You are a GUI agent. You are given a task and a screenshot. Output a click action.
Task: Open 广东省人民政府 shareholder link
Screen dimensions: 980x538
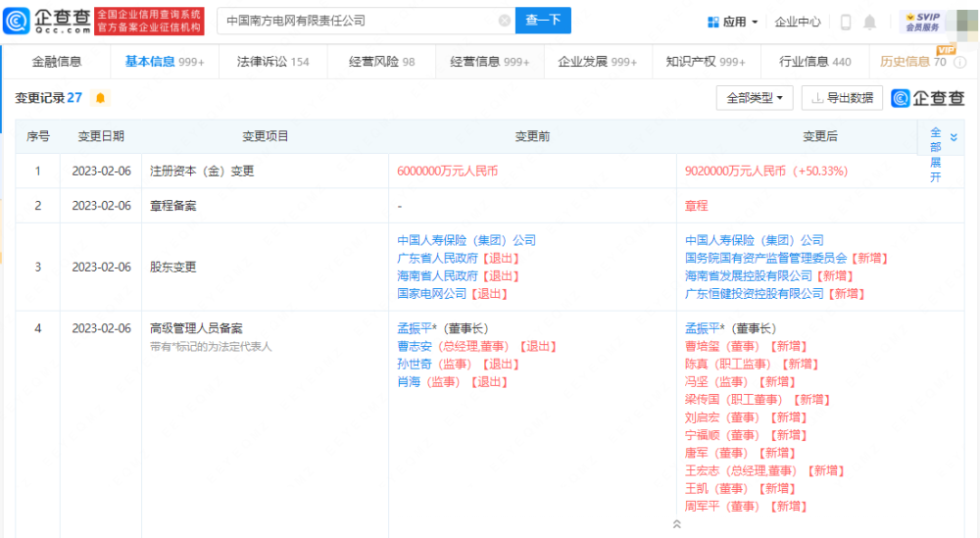tap(437, 258)
